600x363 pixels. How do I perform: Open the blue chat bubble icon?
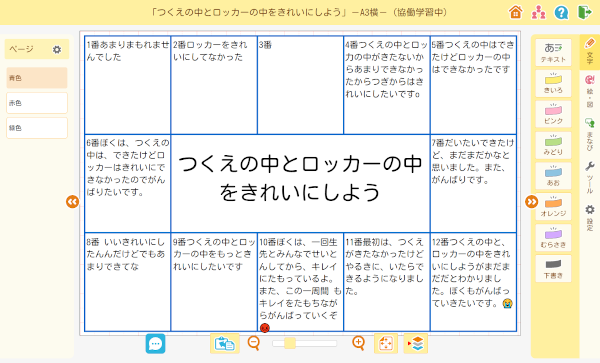pyautogui.click(x=155, y=343)
